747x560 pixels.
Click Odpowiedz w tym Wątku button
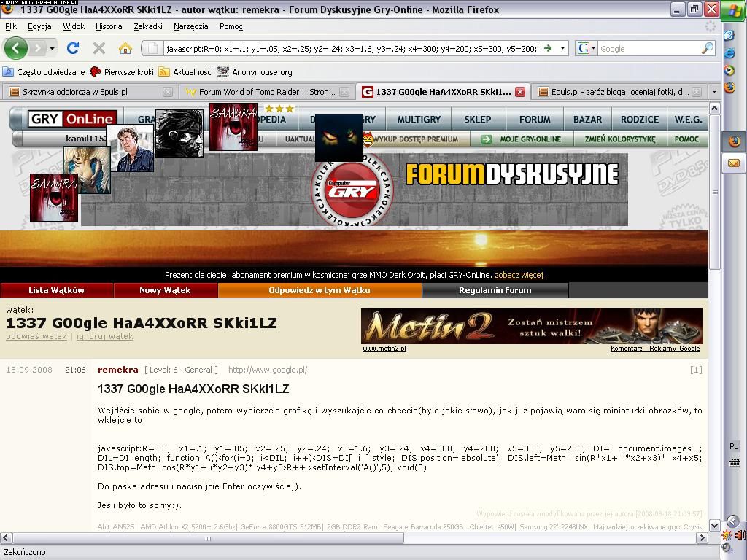click(320, 290)
